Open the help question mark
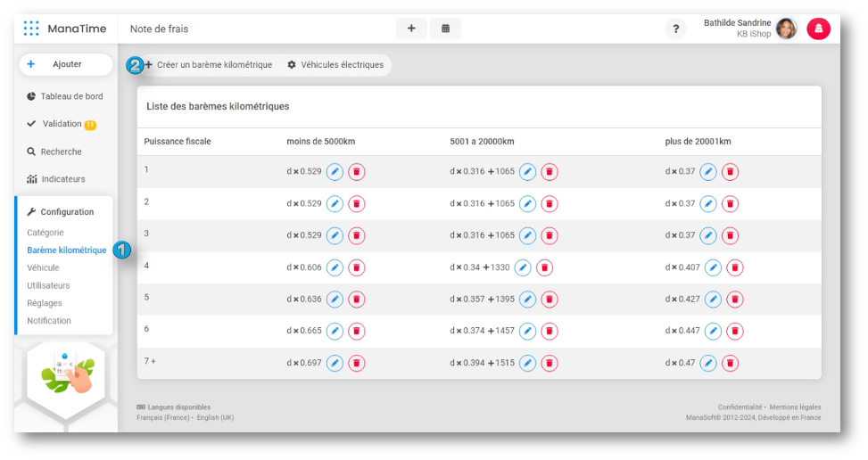The width and height of the screenshot is (868, 460). coord(676,29)
